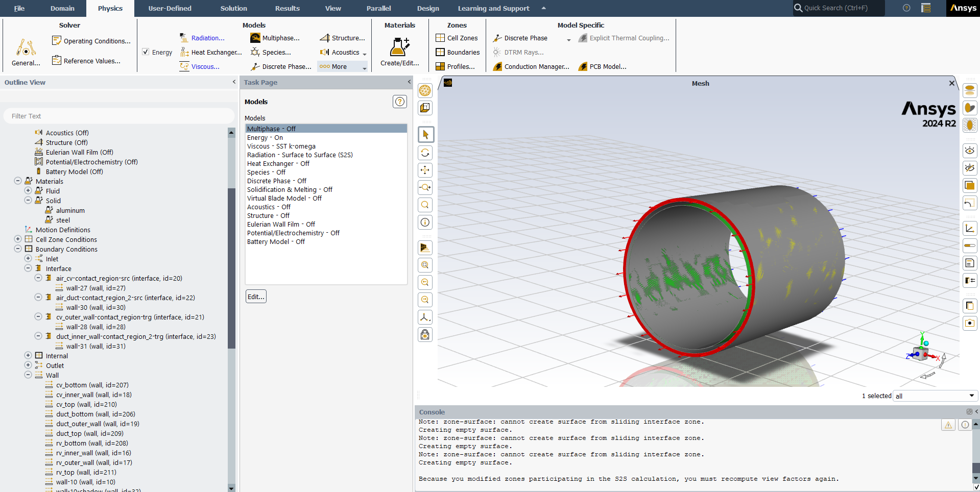Select the pointer selection tool
980x492 pixels.
pos(425,135)
